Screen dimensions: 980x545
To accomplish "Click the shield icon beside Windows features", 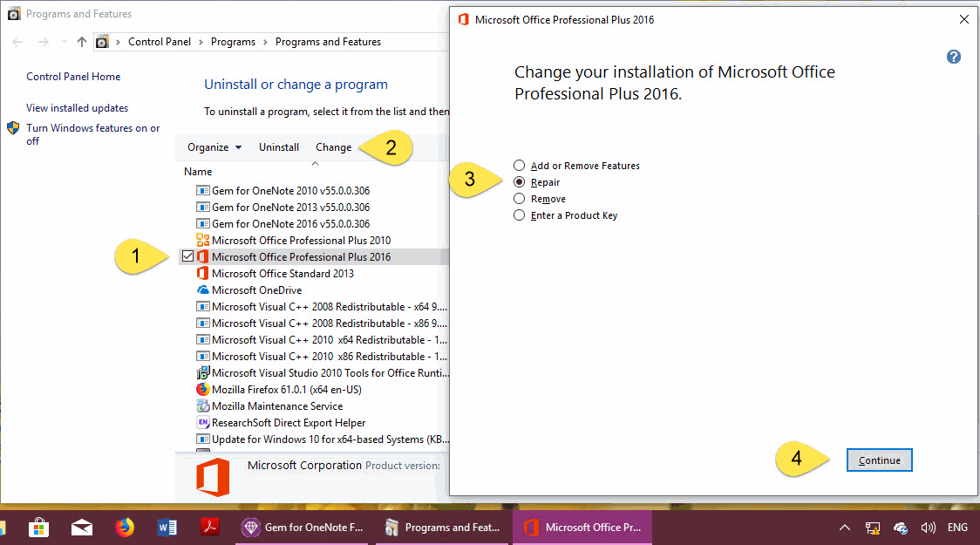I will tap(13, 128).
